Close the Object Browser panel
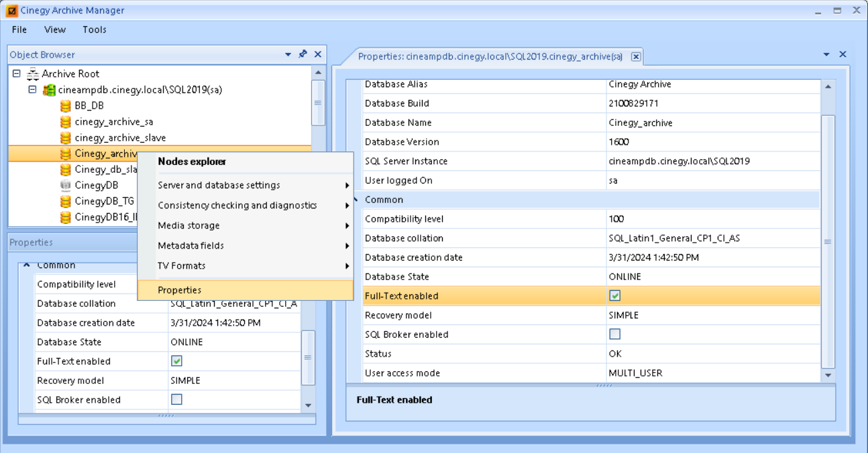Viewport: 868px width, 453px height. click(318, 54)
